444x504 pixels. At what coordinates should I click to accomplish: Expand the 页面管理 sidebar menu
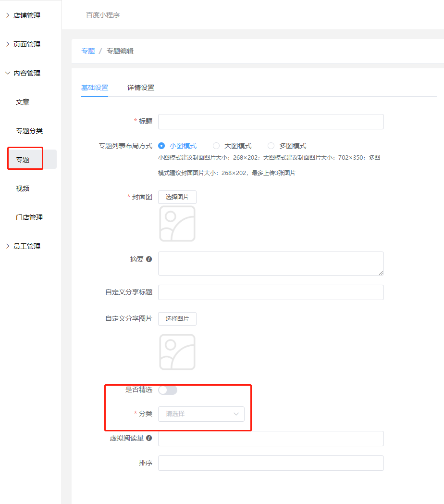(27, 44)
